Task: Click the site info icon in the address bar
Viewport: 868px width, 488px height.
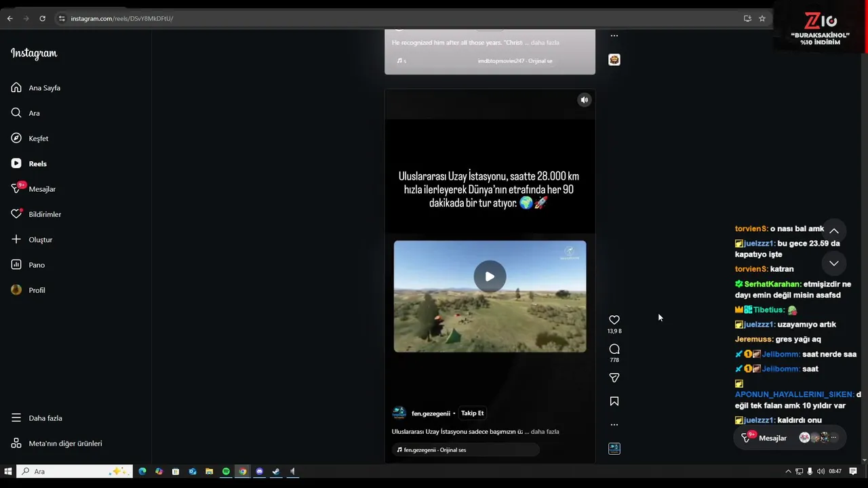Action: pos(62,18)
